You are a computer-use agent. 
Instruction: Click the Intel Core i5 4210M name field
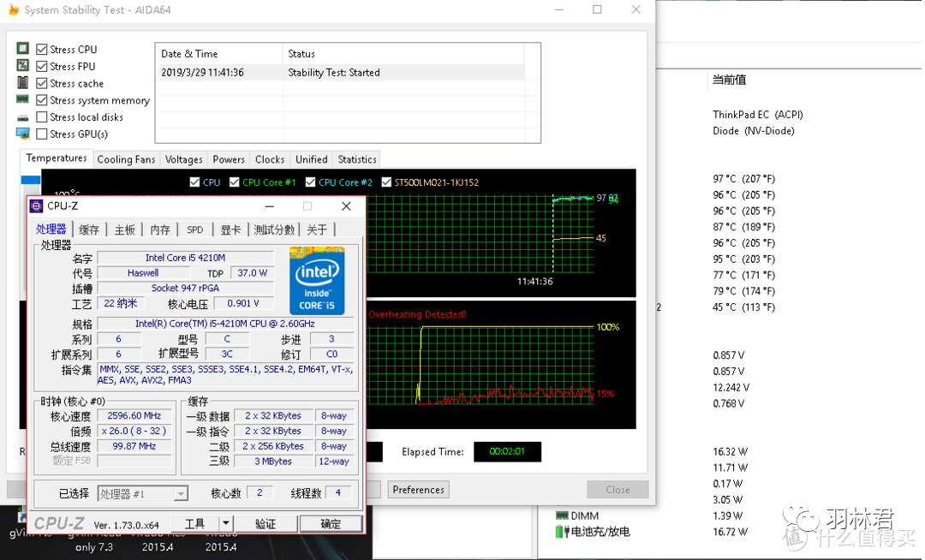pyautogui.click(x=185, y=258)
